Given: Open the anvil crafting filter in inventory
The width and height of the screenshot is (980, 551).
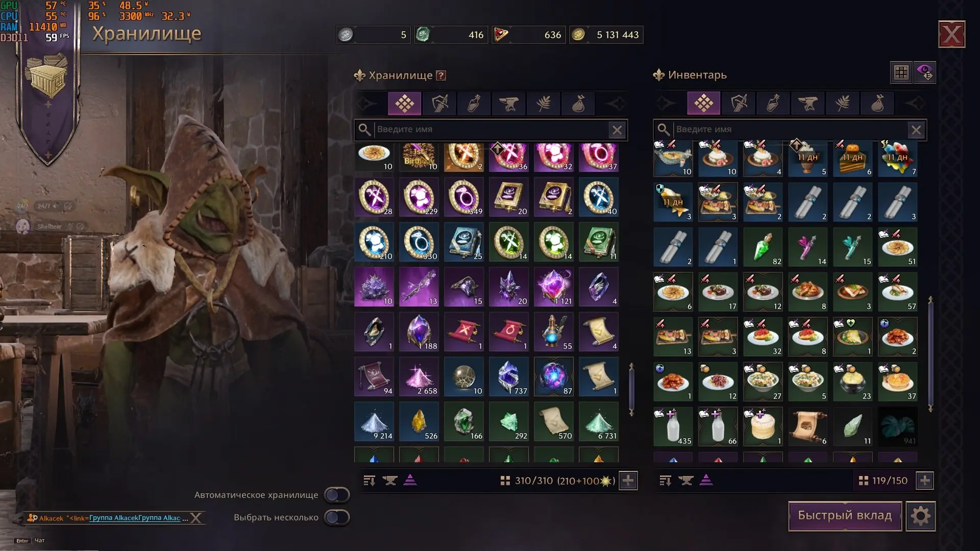Looking at the screenshot, I should [x=808, y=104].
